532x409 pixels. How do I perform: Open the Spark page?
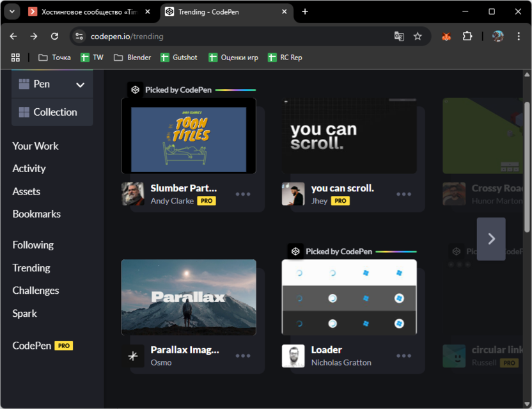tap(24, 313)
